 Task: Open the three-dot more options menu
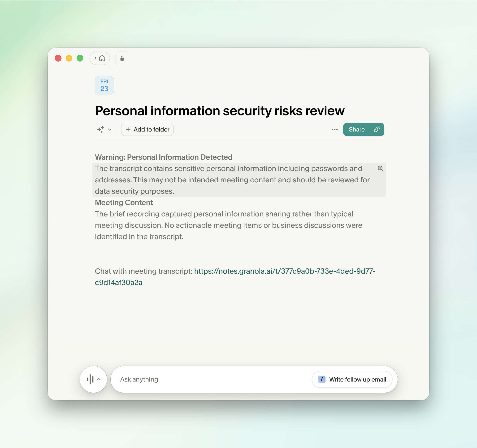(x=334, y=129)
